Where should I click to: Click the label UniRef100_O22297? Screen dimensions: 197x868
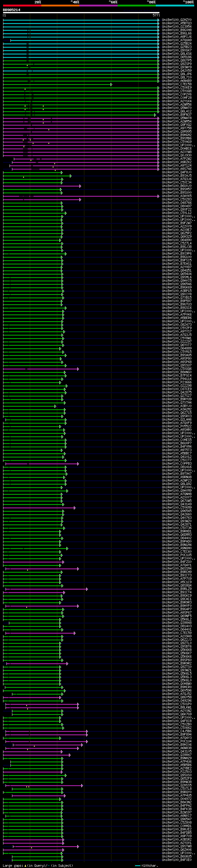(x=177, y=342)
